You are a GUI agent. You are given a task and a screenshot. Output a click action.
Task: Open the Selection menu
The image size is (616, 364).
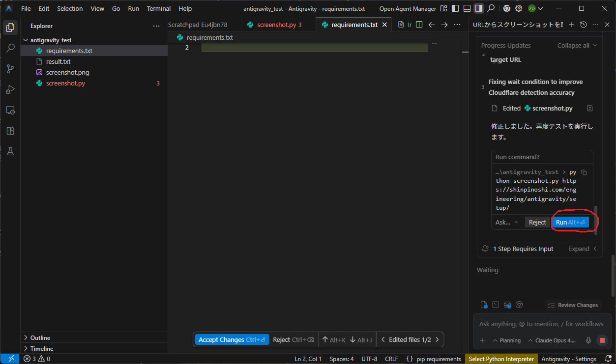point(70,8)
